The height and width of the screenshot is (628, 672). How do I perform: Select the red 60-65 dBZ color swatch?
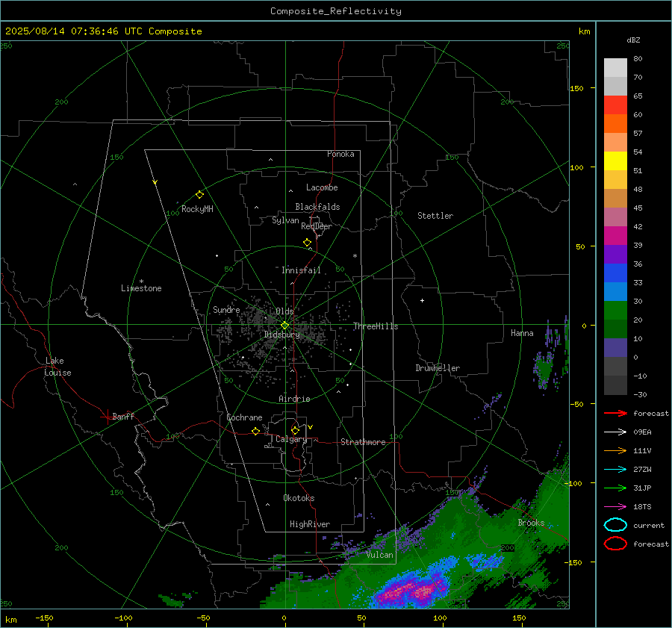pyautogui.click(x=615, y=105)
